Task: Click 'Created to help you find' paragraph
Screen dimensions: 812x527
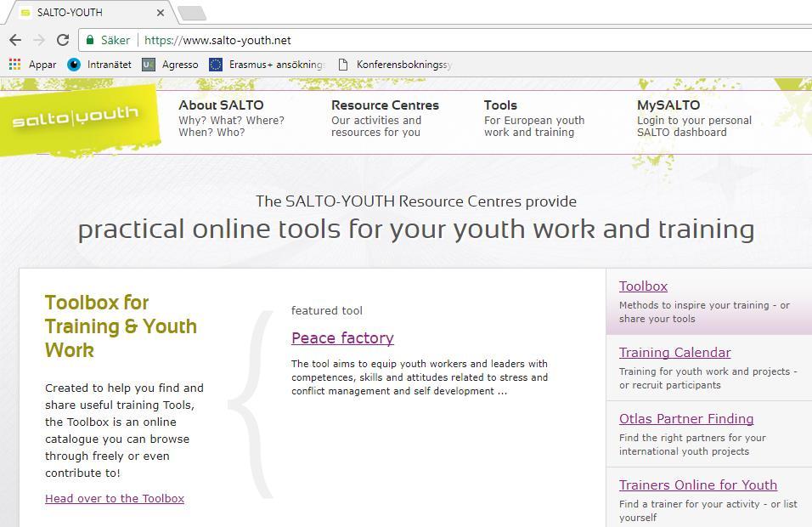Action: (124, 430)
